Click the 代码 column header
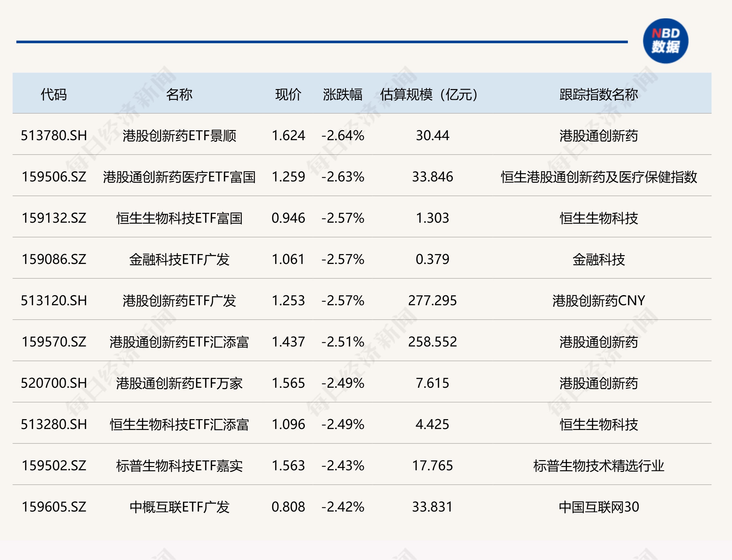Viewport: 732px width, 560px height. point(54,95)
